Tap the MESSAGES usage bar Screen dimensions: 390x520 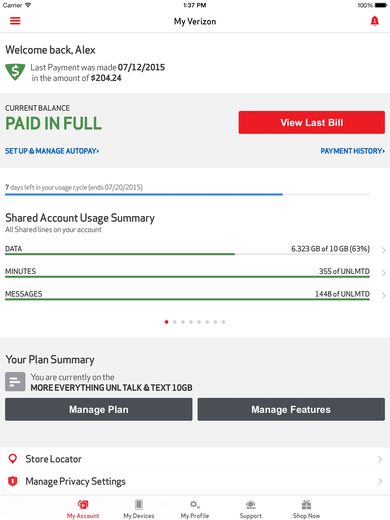[187, 299]
